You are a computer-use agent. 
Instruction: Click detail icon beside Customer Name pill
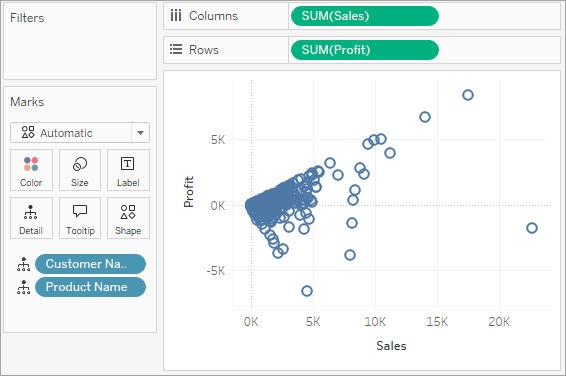click(23, 264)
